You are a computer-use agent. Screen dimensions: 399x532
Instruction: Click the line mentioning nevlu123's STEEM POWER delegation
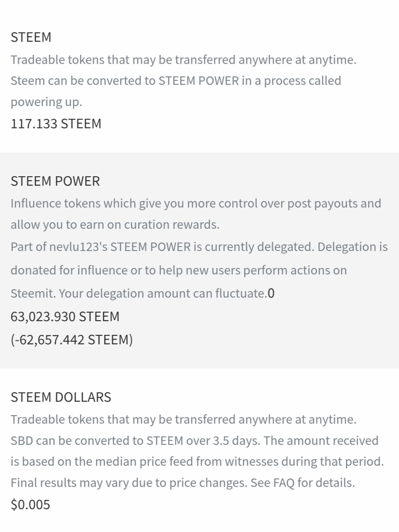pyautogui.click(x=199, y=247)
